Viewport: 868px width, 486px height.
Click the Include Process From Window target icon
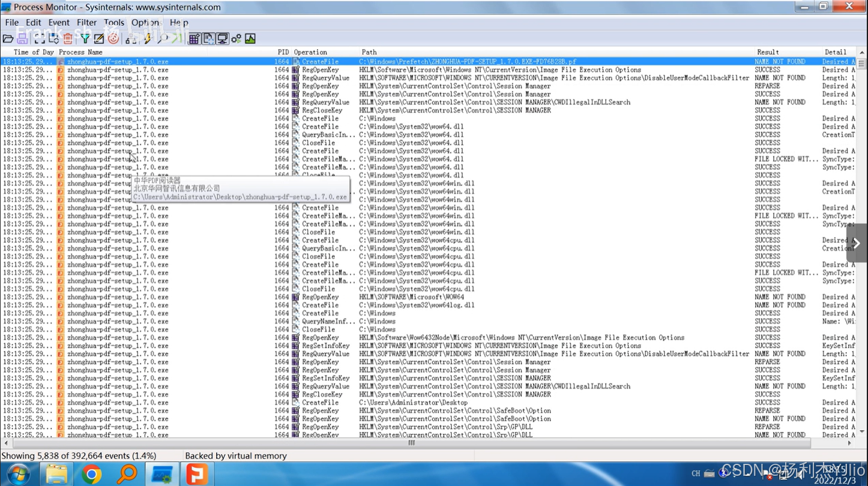point(113,38)
